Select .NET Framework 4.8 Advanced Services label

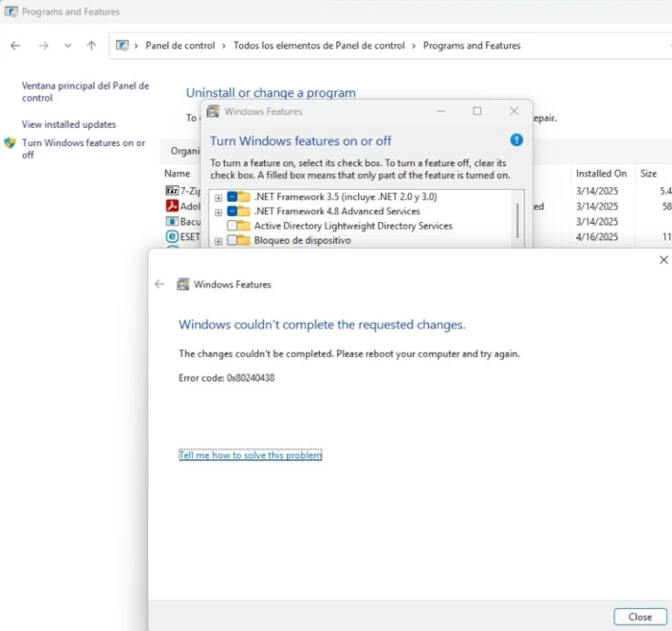click(x=337, y=211)
